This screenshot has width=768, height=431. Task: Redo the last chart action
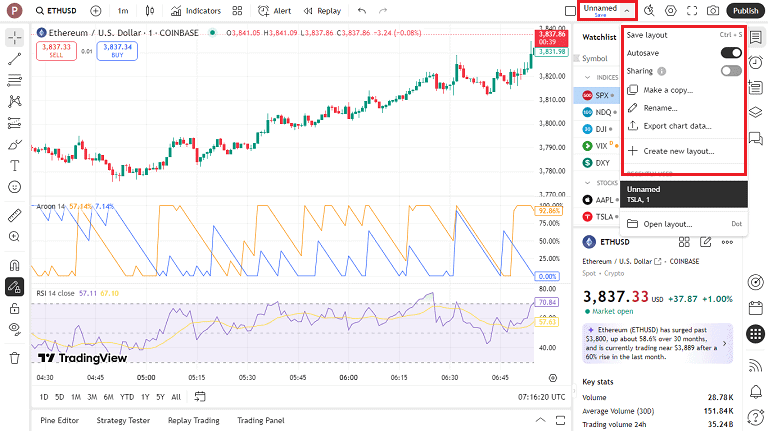pyautogui.click(x=383, y=11)
